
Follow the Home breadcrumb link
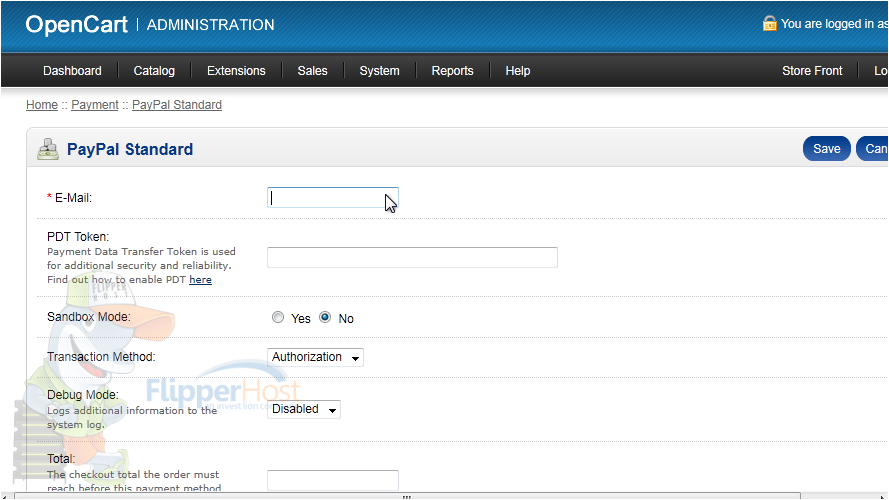[x=42, y=105]
